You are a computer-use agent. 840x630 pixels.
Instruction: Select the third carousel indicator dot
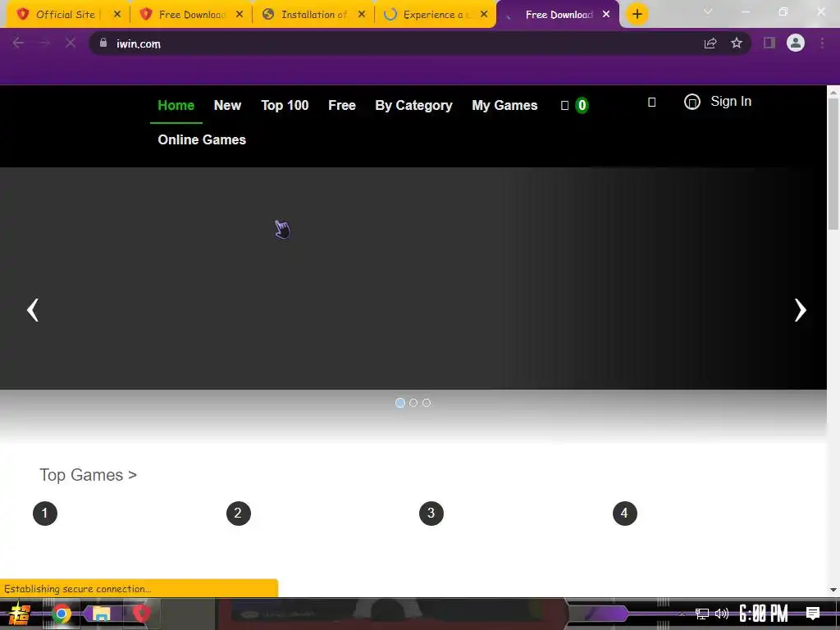pyautogui.click(x=427, y=403)
